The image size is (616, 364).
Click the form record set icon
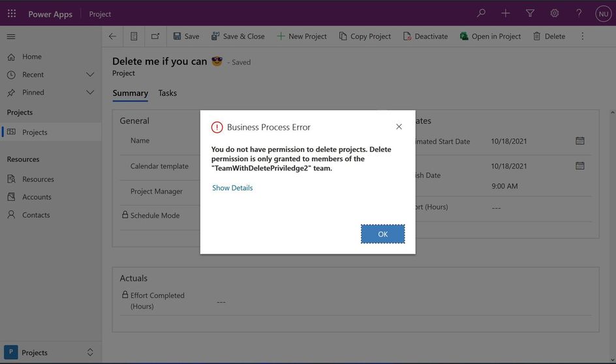coord(134,36)
